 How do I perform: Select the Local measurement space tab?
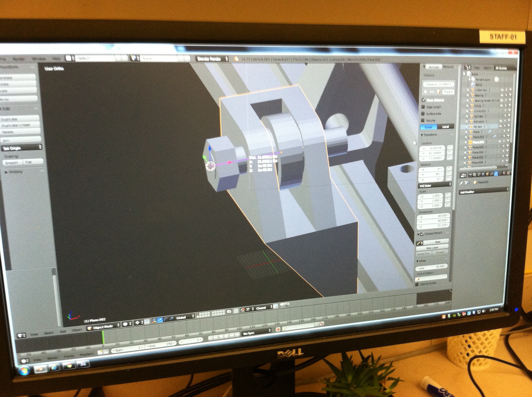[445, 127]
